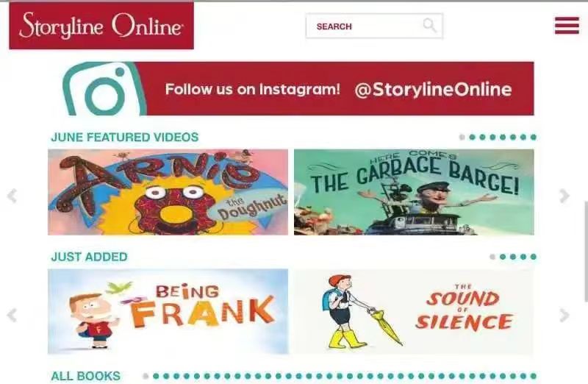
Task: Open The Sound of Silence thumbnail
Action: (414, 312)
